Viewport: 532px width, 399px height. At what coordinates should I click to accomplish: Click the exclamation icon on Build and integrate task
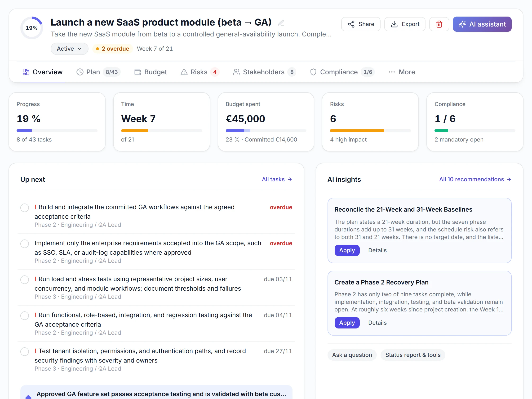pos(35,207)
